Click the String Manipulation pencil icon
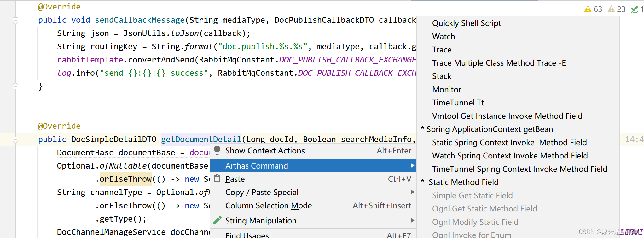Screen dimensions: 644x238 pos(218,220)
